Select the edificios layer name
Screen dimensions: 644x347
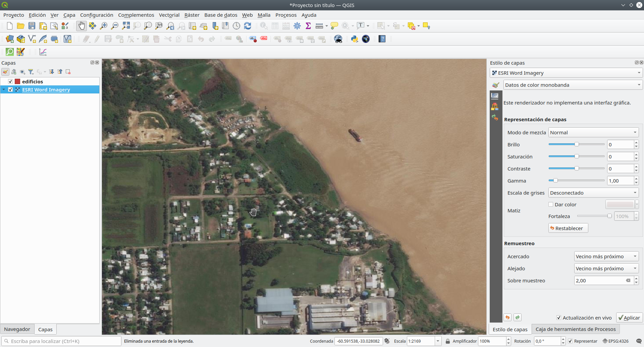(33, 81)
